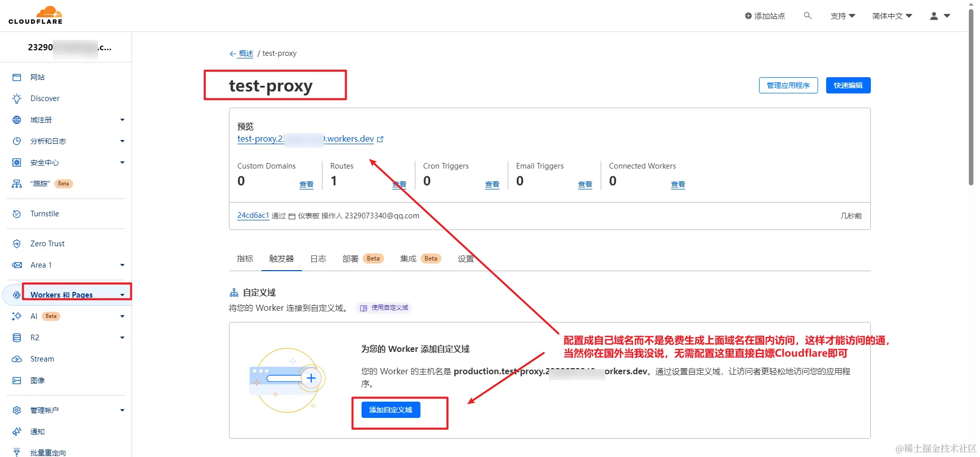Select the Turnstile sidebar item label
Screen dimensions: 980x457
(x=45, y=214)
